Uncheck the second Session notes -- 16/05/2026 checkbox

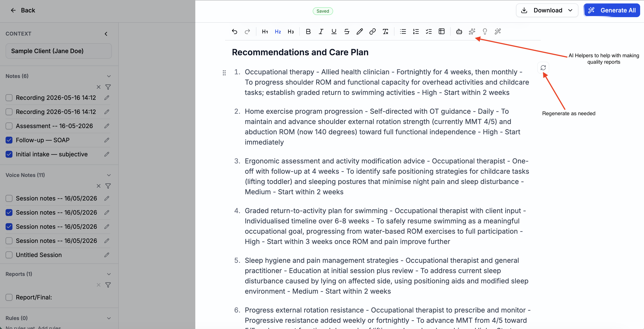point(9,213)
